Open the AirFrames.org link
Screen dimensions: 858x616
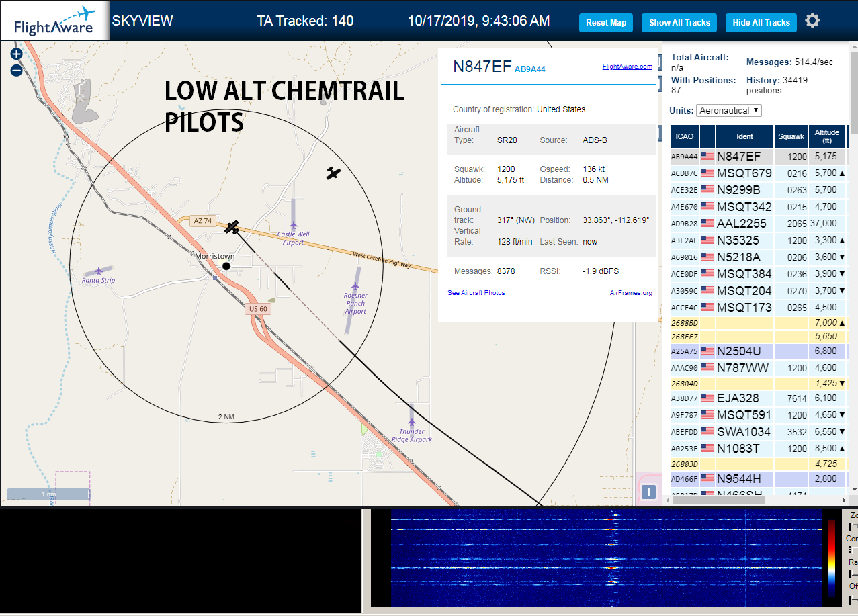631,293
